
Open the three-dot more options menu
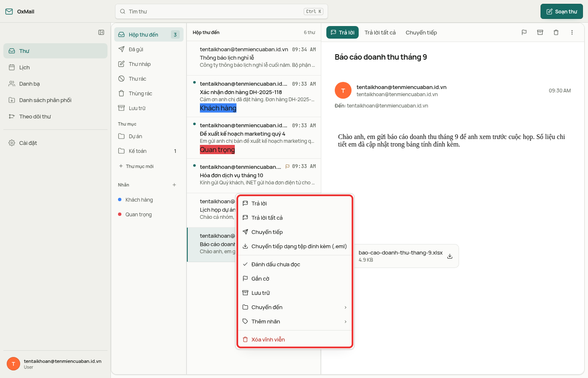(x=572, y=32)
